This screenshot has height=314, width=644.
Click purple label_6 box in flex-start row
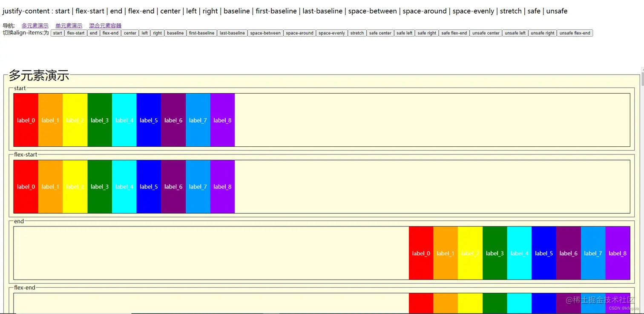(173, 186)
